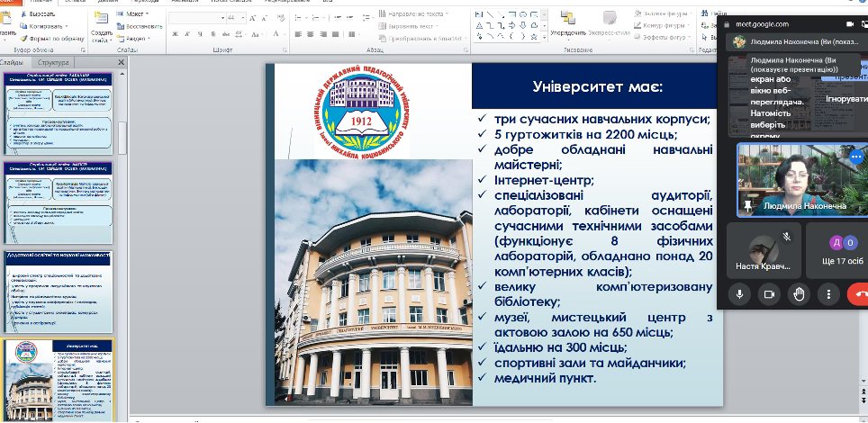Expand the shapes gallery more arrow
Viewport: 868px width, 423px height.
(545, 37)
